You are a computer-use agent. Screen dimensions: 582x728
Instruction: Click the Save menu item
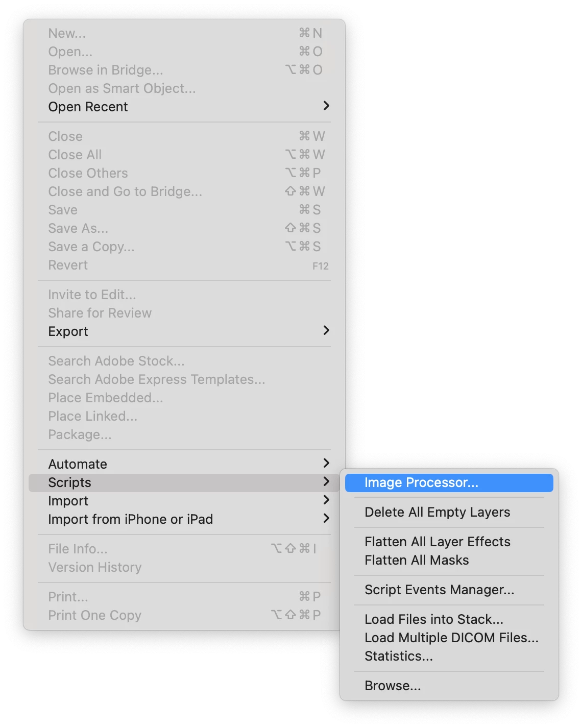click(x=184, y=210)
